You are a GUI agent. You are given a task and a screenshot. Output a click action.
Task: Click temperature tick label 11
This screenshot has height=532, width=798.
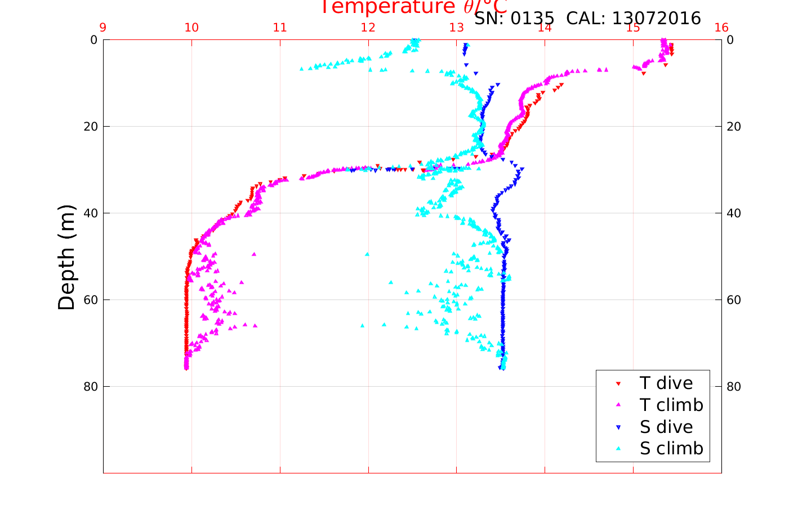tap(280, 28)
